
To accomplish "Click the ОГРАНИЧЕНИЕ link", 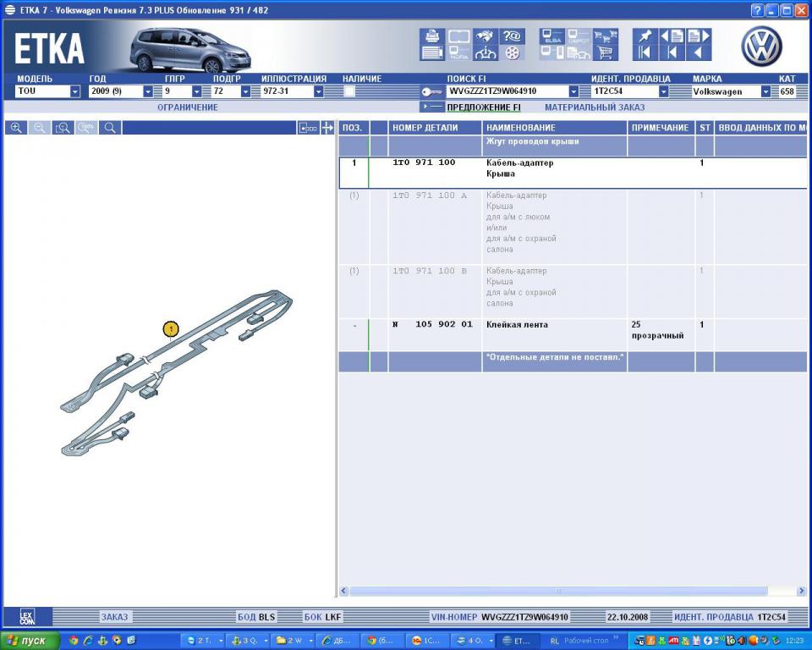I will pos(188,107).
